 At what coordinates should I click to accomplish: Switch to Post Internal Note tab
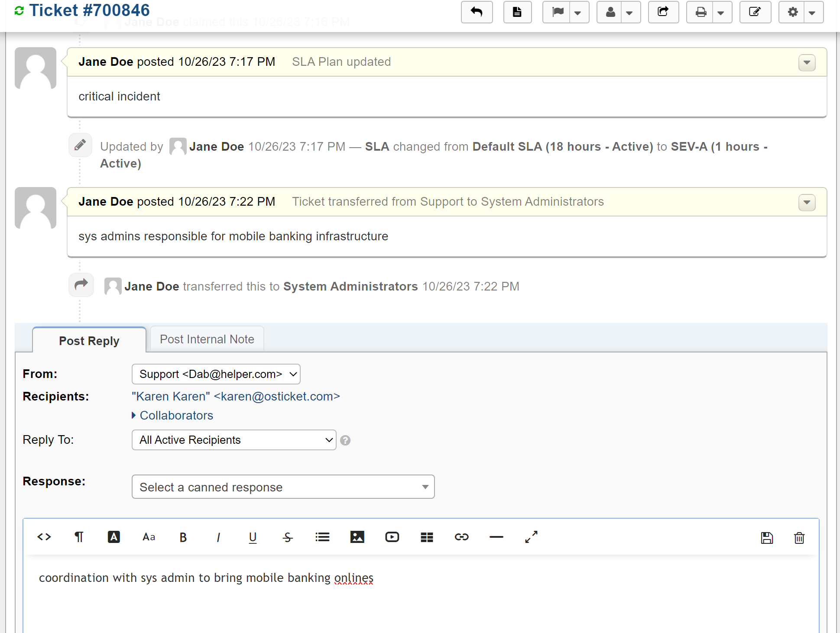pyautogui.click(x=207, y=339)
